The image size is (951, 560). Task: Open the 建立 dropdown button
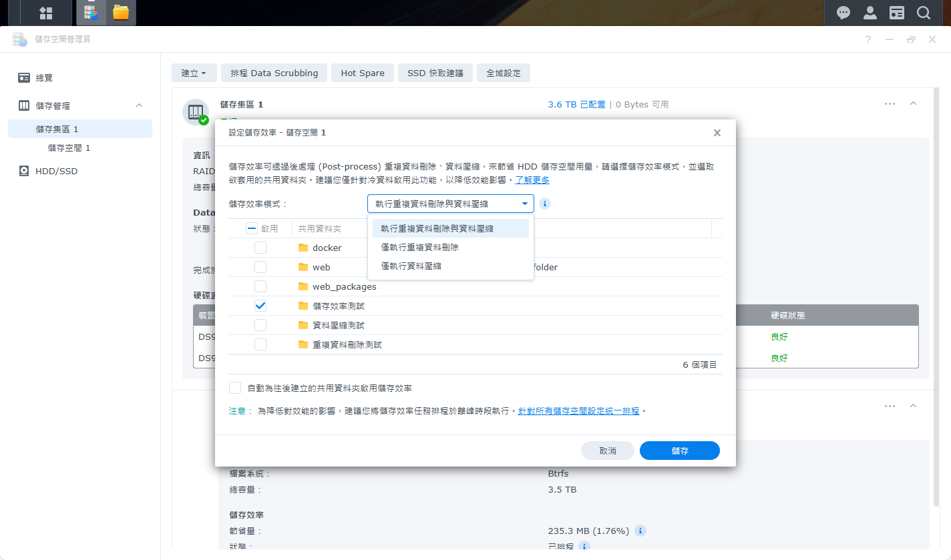[x=194, y=73]
